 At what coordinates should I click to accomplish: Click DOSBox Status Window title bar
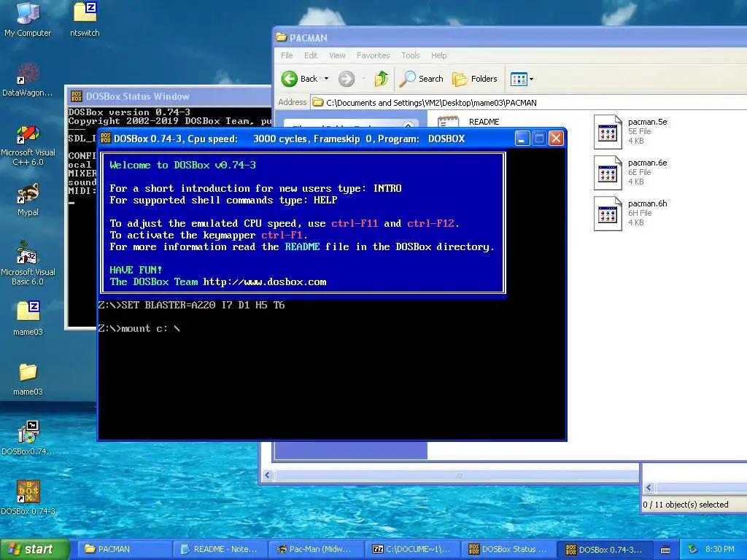(x=169, y=96)
